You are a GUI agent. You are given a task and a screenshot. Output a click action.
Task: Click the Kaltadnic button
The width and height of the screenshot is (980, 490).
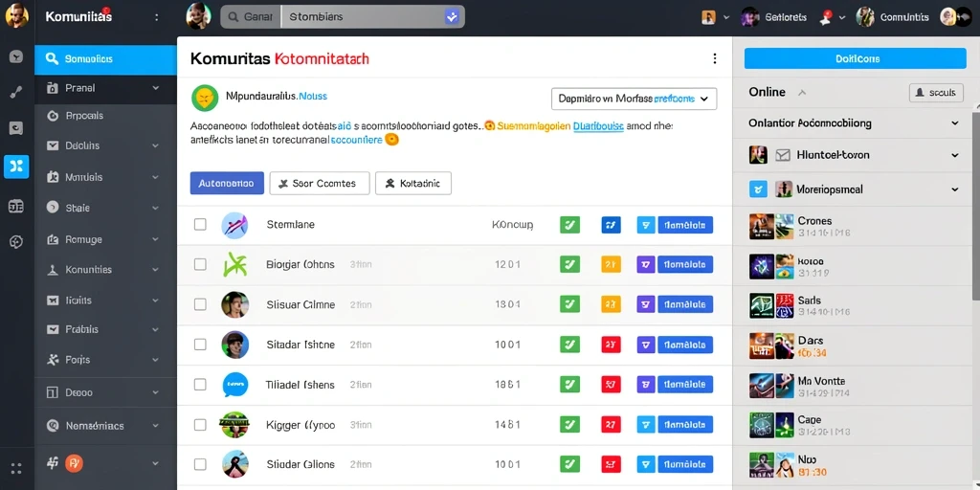point(413,183)
